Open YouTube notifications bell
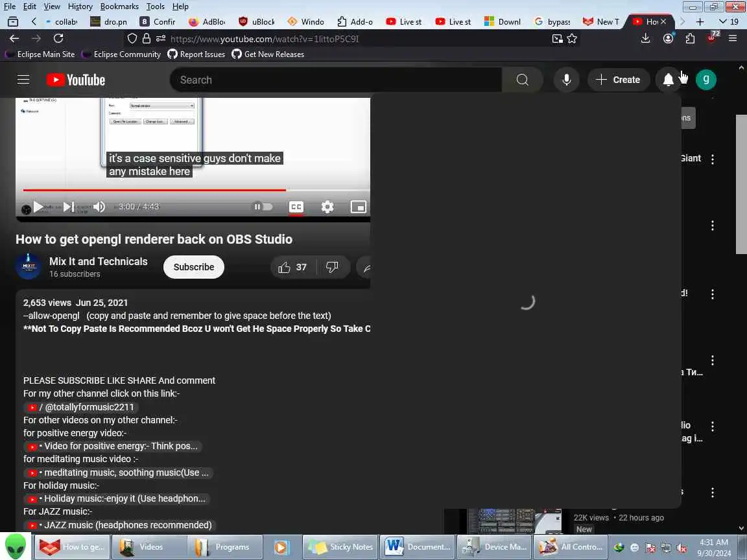 click(668, 80)
